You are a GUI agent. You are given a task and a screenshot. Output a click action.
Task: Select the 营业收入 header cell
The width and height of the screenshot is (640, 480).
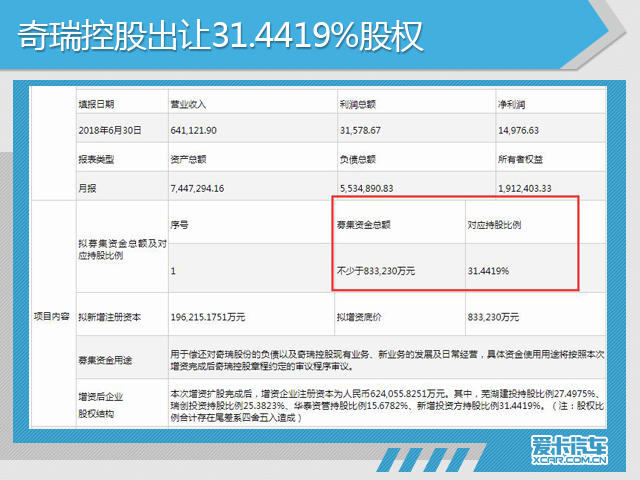coord(188,104)
